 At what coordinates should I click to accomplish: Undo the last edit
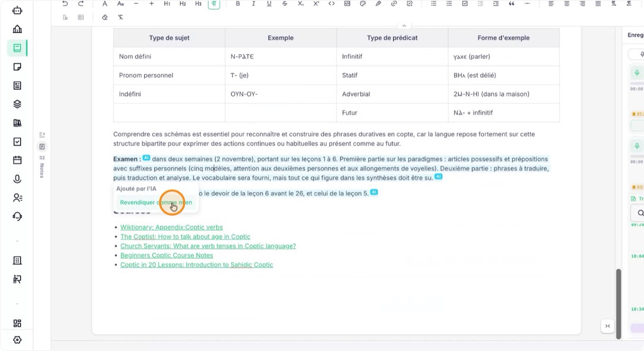pyautogui.click(x=65, y=4)
